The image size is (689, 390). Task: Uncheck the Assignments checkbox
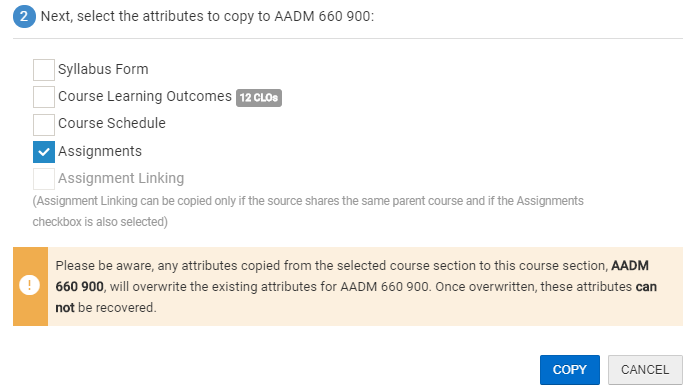click(x=44, y=152)
